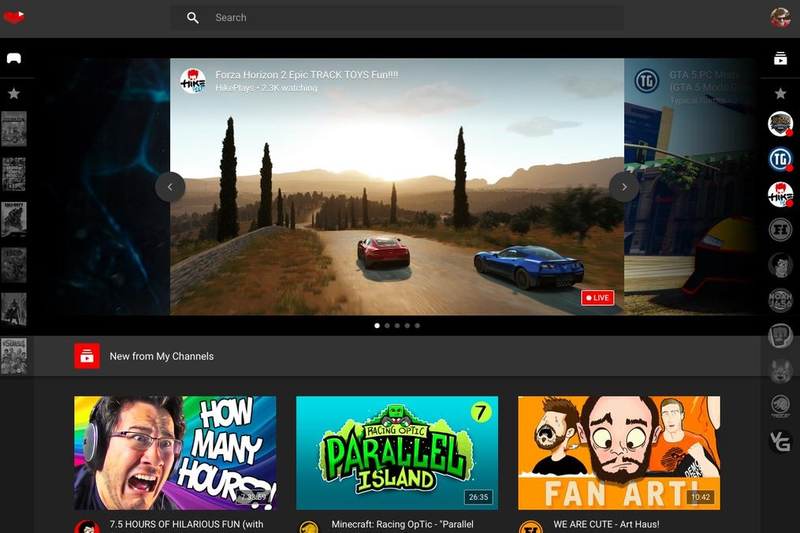Play the HOW MANY HOURS video thumbnail
Viewport: 800px width, 533px height.
coord(175,453)
